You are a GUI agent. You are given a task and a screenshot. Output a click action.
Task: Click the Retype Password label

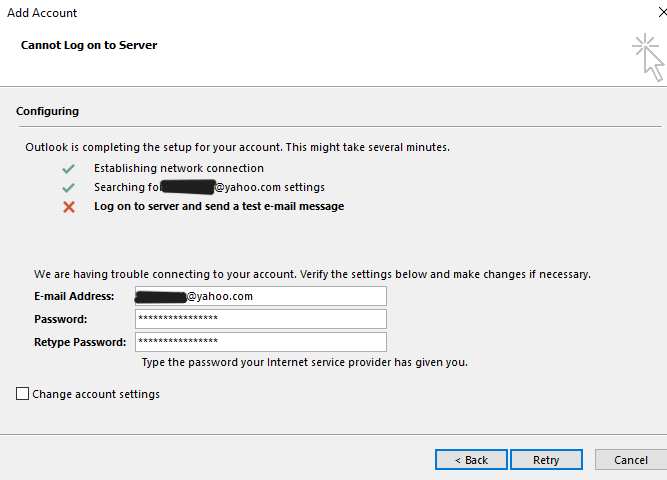[x=80, y=342]
